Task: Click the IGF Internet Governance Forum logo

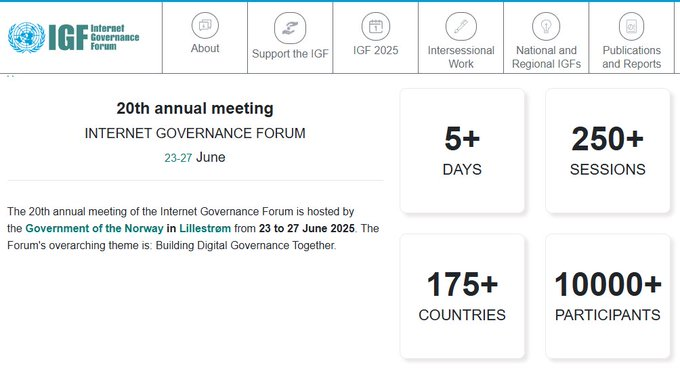Action: point(74,37)
